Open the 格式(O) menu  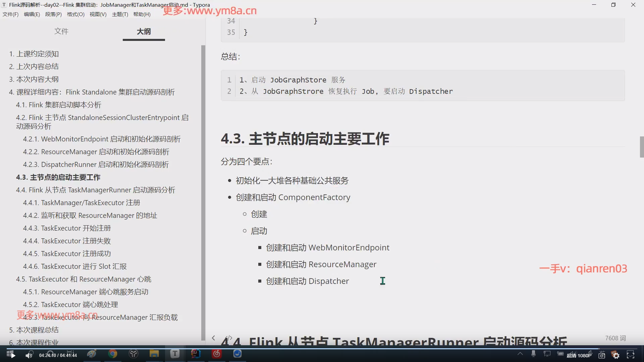coord(75,14)
